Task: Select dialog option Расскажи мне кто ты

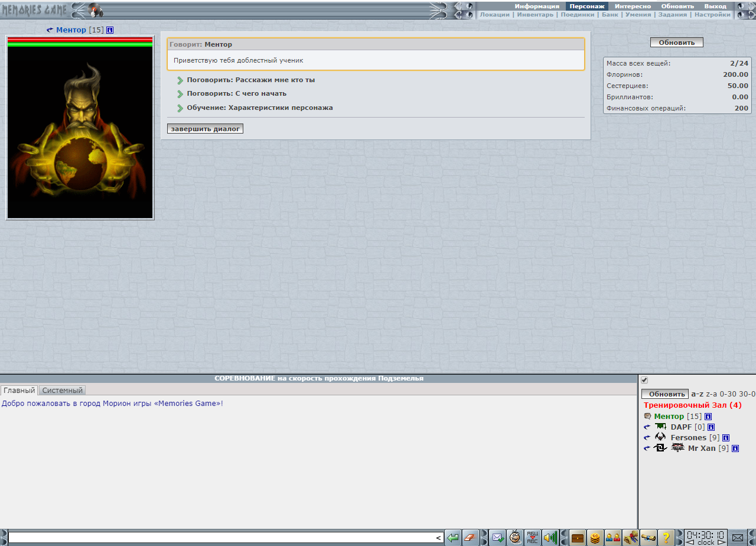Action: pyautogui.click(x=250, y=80)
